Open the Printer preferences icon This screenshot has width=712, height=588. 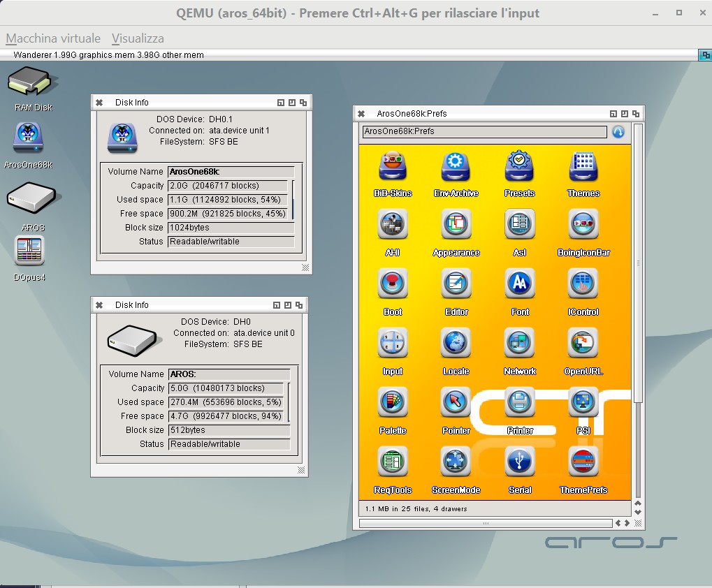[x=520, y=403]
